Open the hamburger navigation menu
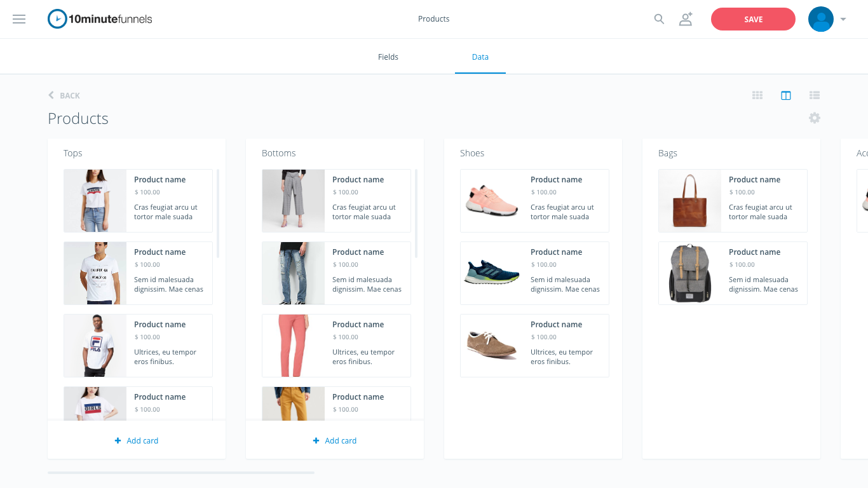868x488 pixels. point(19,19)
